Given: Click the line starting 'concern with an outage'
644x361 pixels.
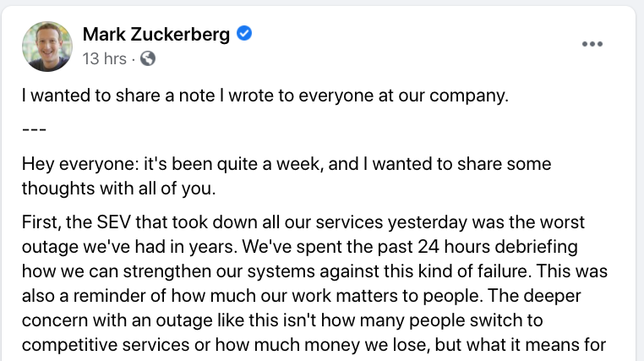Looking at the screenshot, I should pyautogui.click(x=282, y=320).
